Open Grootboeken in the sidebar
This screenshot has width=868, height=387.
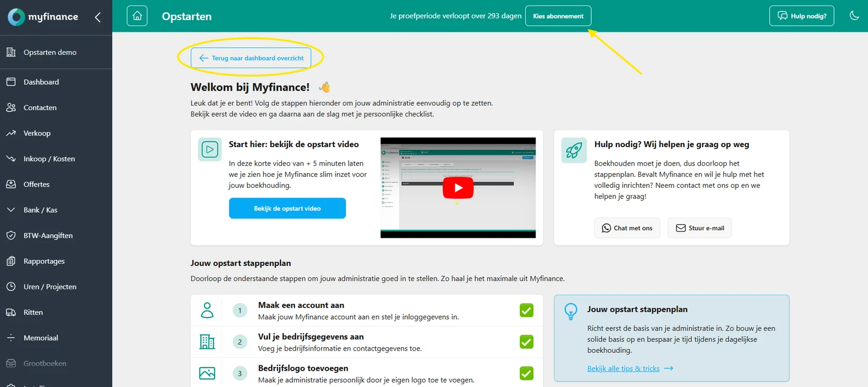click(x=56, y=363)
